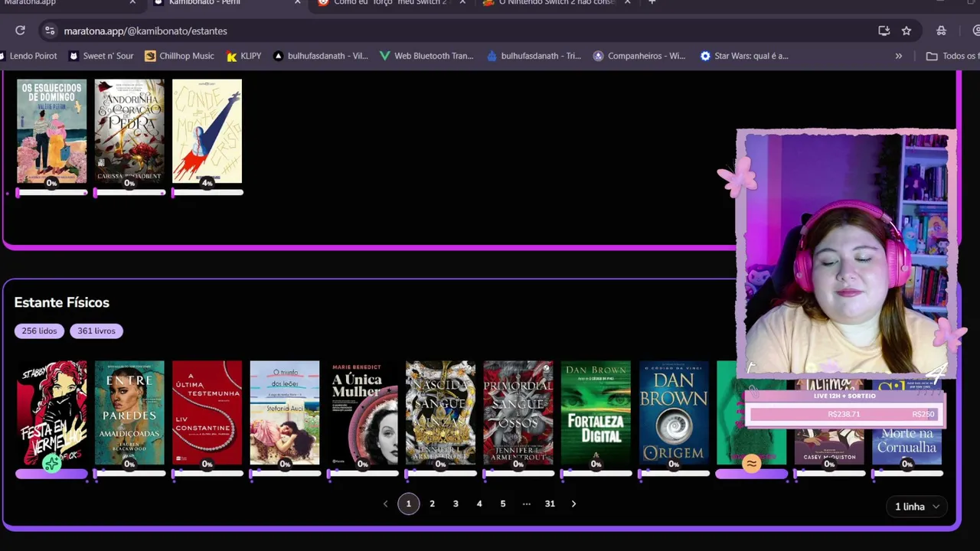Expand the hidden bookmarks chevron
Screen dimensions: 980x551
[x=899, y=56]
